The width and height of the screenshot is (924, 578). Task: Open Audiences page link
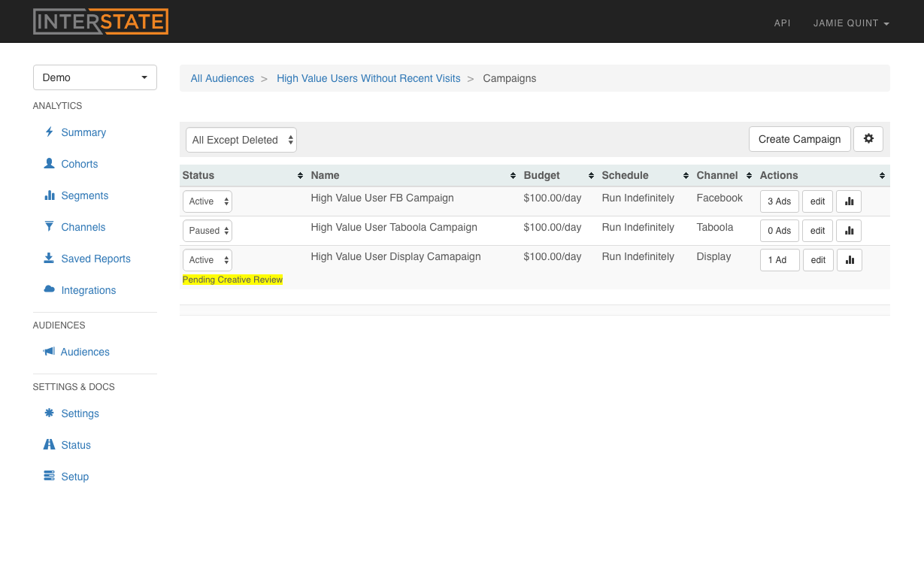pos(85,352)
